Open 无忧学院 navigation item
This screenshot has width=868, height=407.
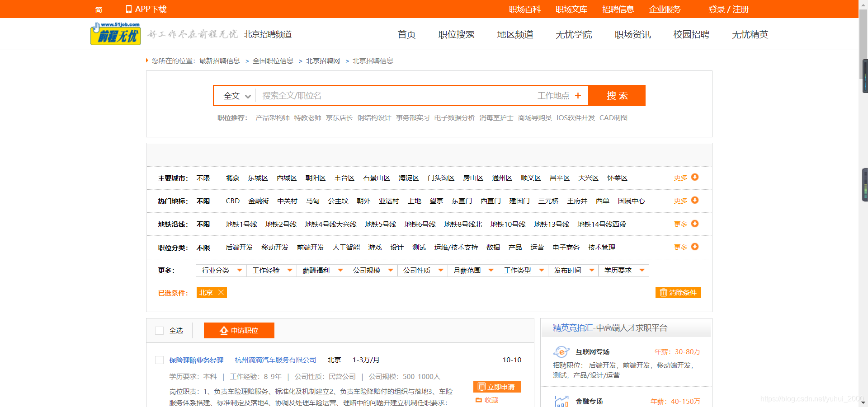[574, 34]
